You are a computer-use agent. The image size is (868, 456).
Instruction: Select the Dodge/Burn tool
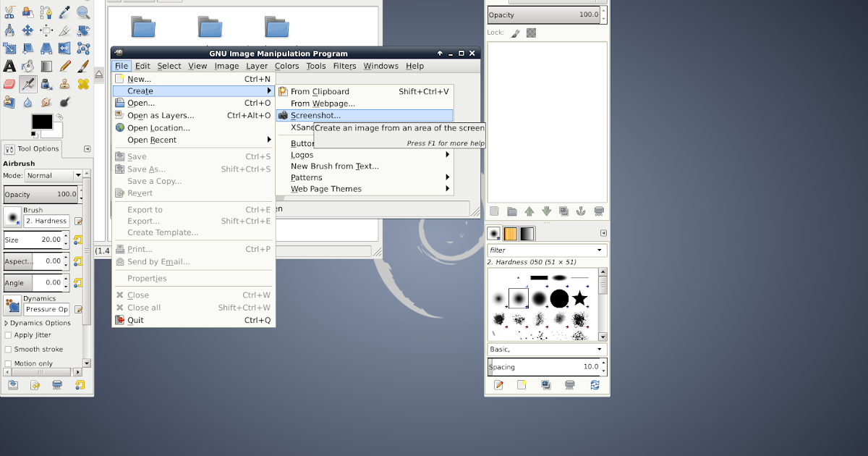tap(64, 102)
